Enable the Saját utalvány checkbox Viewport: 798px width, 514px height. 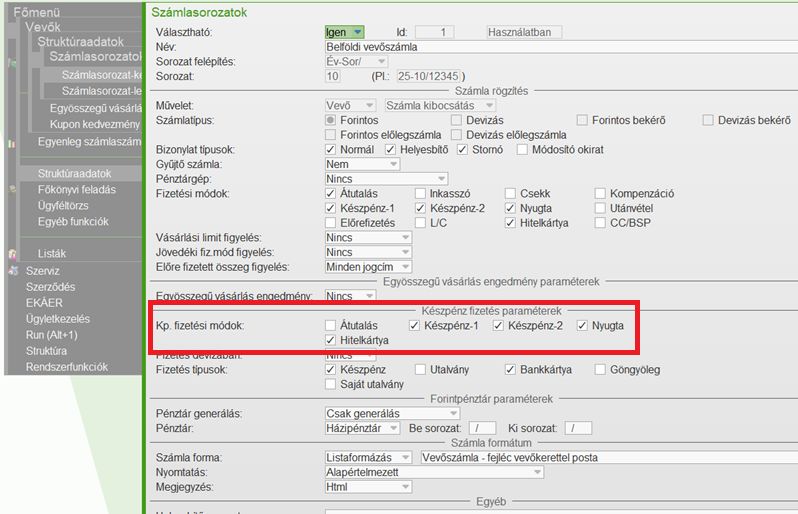point(330,384)
